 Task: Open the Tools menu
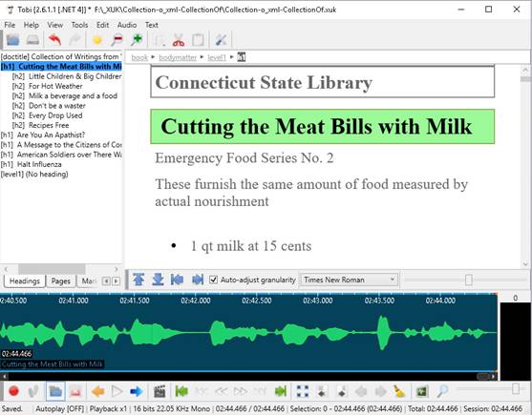pos(79,25)
